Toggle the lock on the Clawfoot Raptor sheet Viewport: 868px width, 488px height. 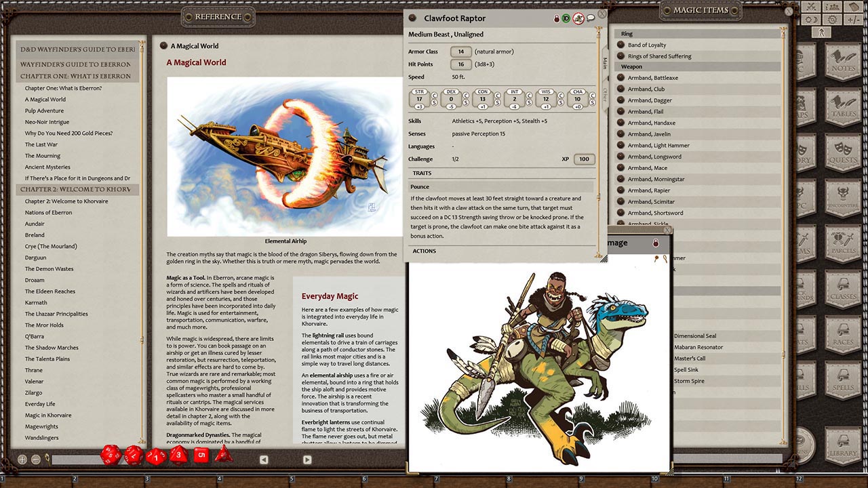pyautogui.click(x=556, y=18)
